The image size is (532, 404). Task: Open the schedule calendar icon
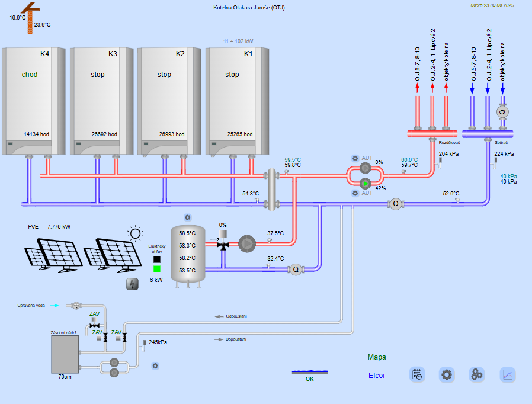coord(417,374)
